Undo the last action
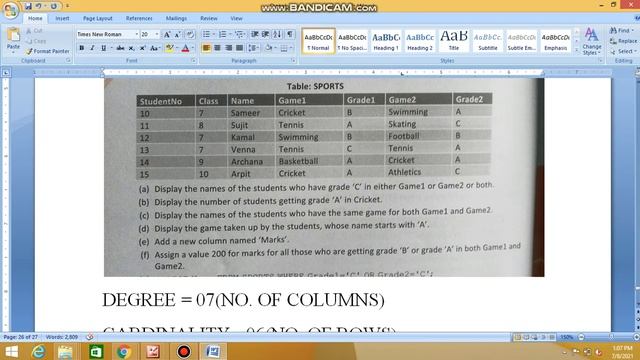The image size is (640, 360). pyautogui.click(x=38, y=6)
